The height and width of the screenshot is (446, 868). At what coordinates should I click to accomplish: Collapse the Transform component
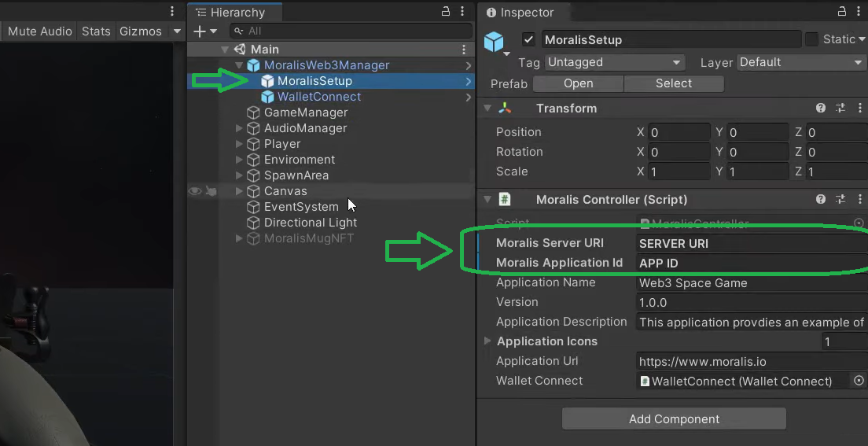(x=487, y=108)
